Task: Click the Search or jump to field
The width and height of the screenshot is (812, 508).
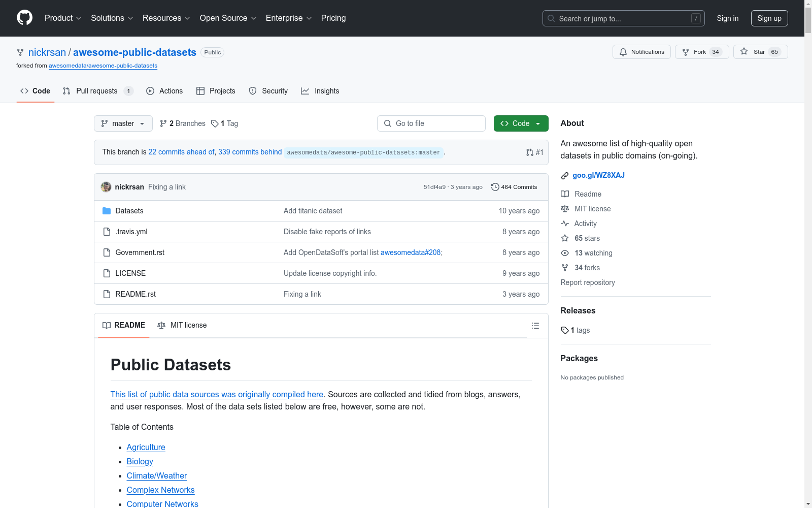Action: click(624, 18)
